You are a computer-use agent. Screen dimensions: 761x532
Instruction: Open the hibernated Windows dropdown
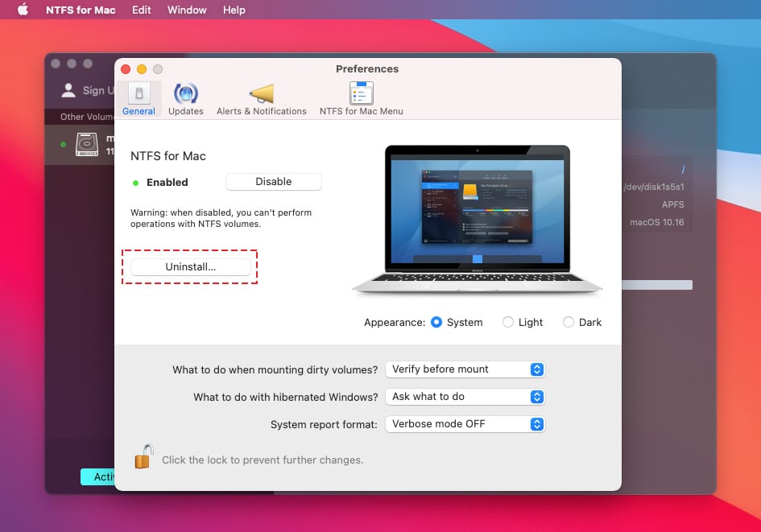click(465, 397)
